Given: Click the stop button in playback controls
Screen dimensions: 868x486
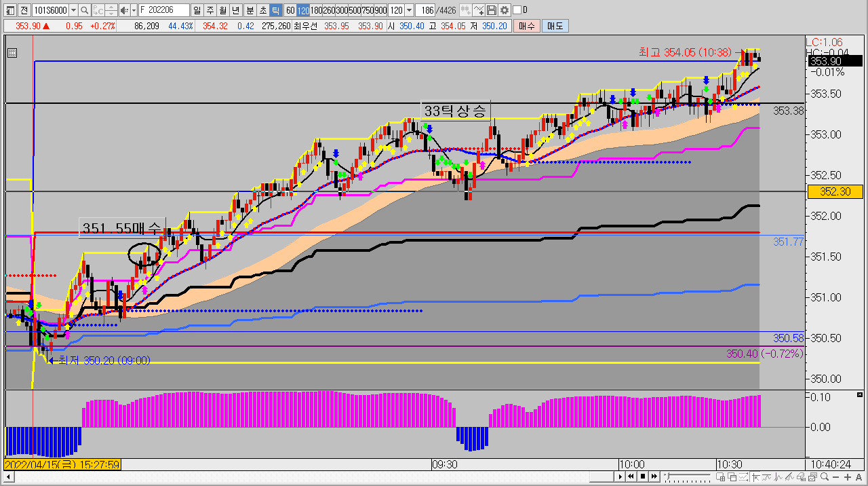Looking at the screenshot, I should (643, 476).
